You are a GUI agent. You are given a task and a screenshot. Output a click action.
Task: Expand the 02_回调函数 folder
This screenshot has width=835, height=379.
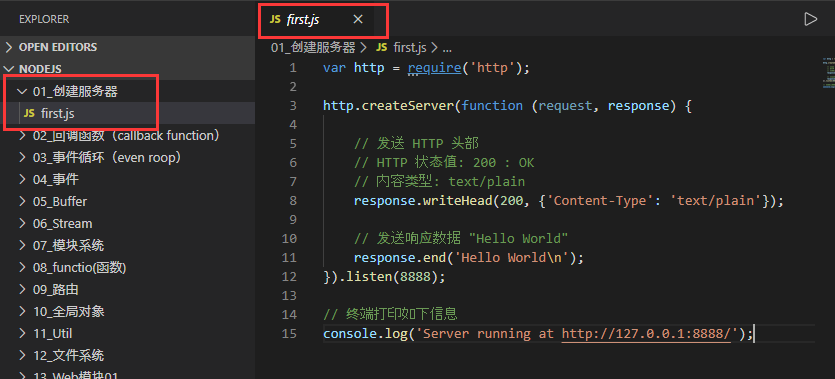[126, 136]
